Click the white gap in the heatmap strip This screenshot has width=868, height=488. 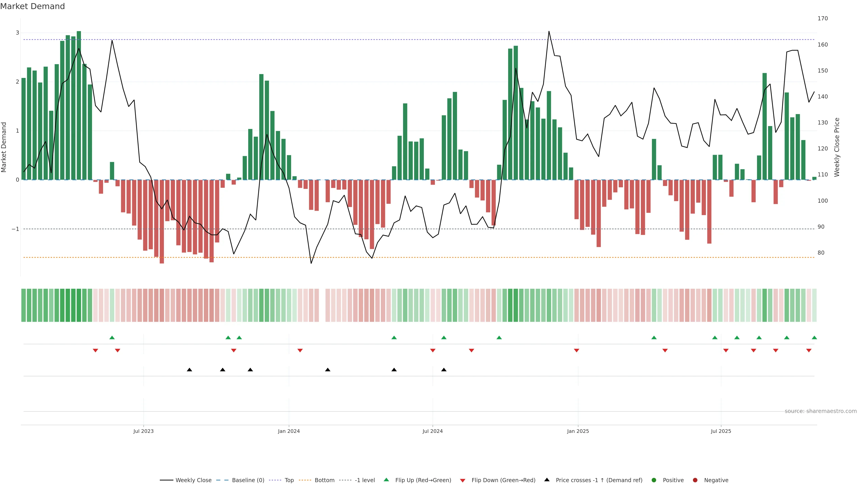pyautogui.click(x=322, y=305)
